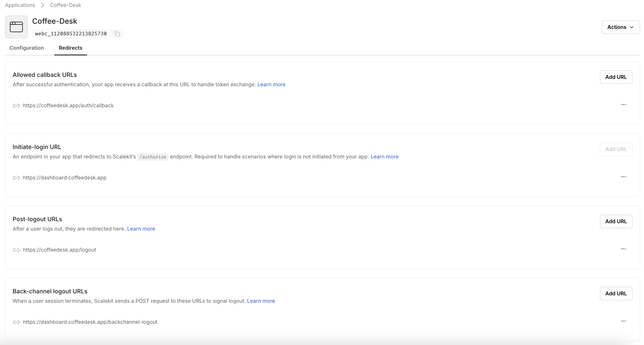Viewport: 644px width, 345px height.
Task: Open options menu for the initiate-login URL
Action: coord(623,177)
